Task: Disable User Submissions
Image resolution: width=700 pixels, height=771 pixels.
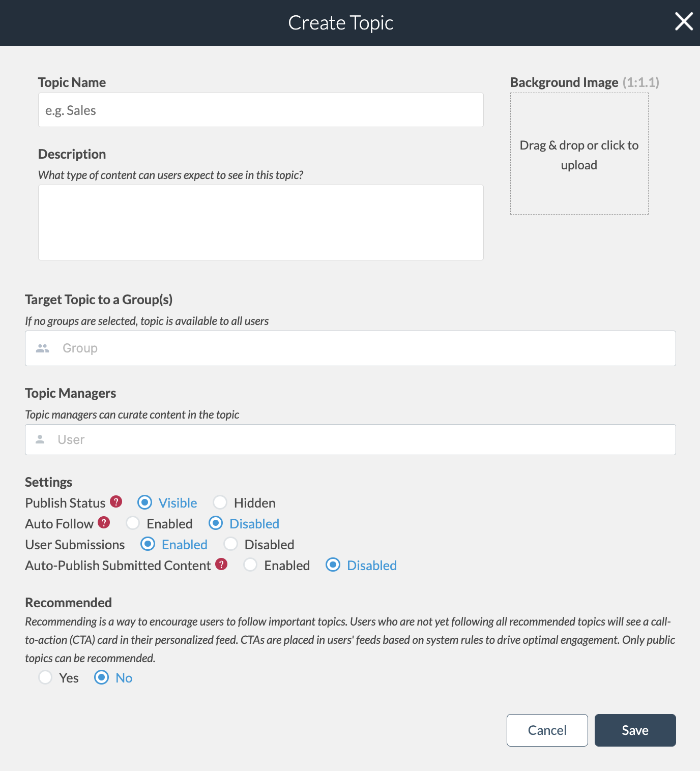Action: point(231,544)
